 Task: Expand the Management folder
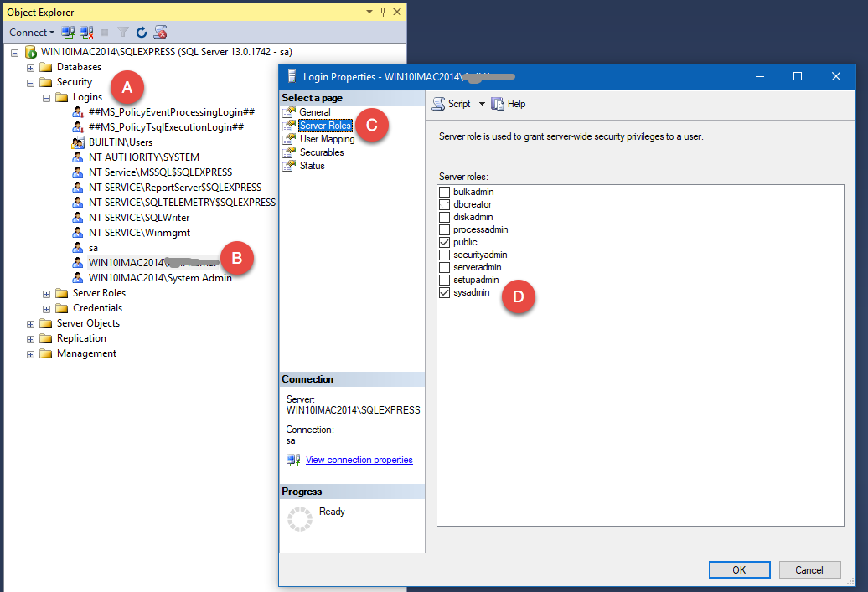30,354
